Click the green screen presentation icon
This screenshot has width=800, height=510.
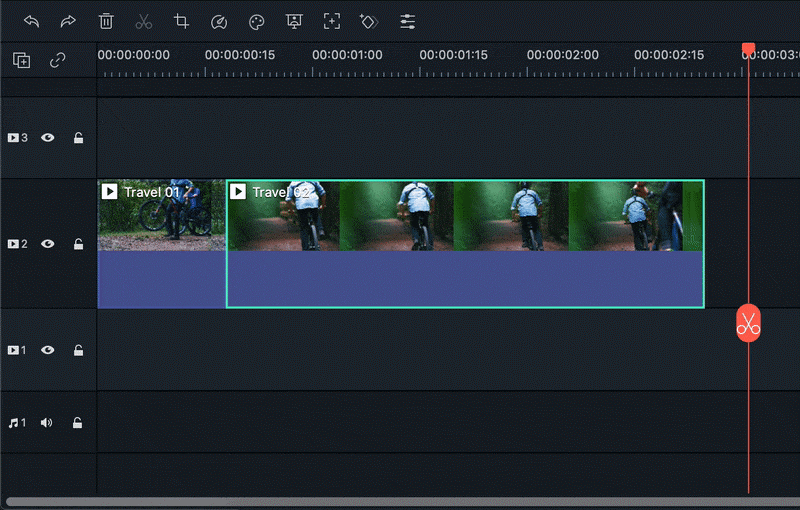tap(294, 21)
